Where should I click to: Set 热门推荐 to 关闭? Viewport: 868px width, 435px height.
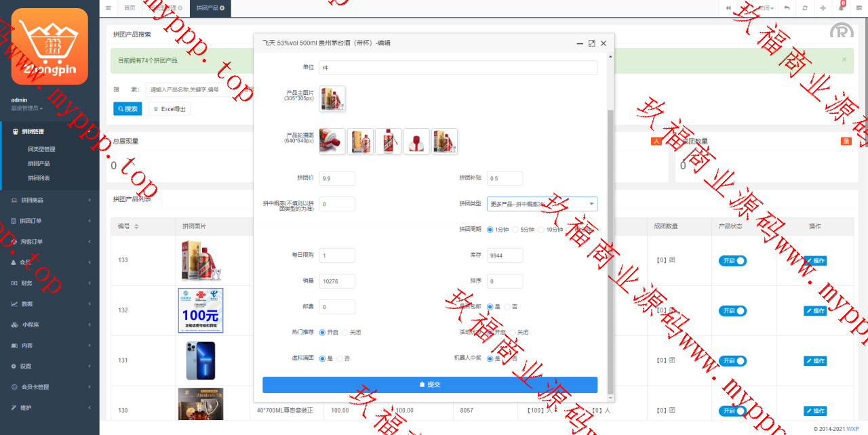(x=345, y=333)
